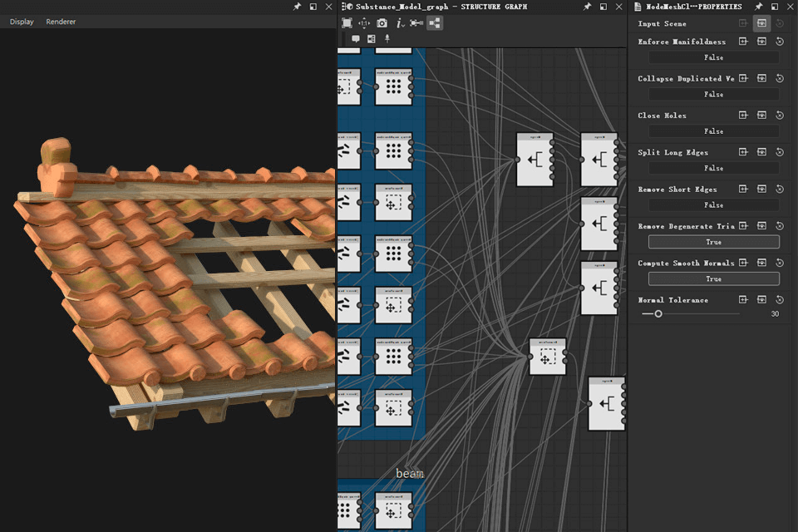Screen dimensions: 798x532
Task: Disable Compute Smooth Normals
Action: click(713, 279)
